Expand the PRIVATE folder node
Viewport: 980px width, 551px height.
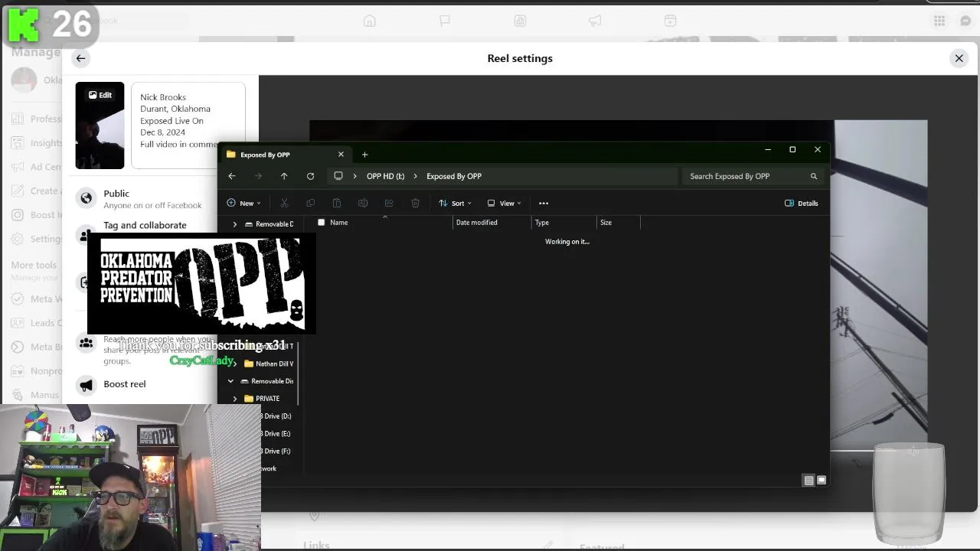point(234,399)
